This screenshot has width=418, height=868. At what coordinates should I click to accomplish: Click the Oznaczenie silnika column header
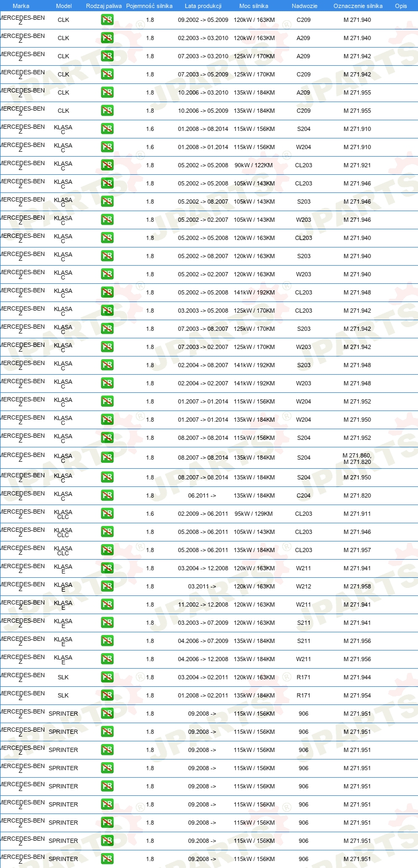pos(358,6)
